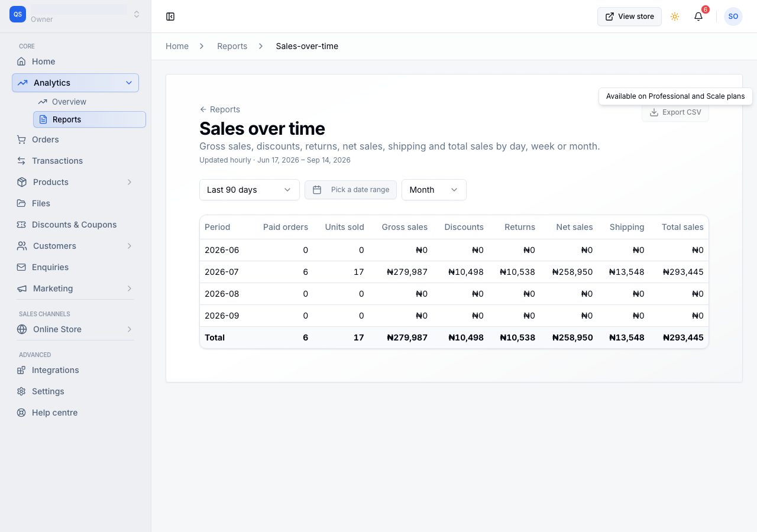Image resolution: width=757 pixels, height=532 pixels.
Task: Click the back to Reports link
Action: click(x=219, y=109)
